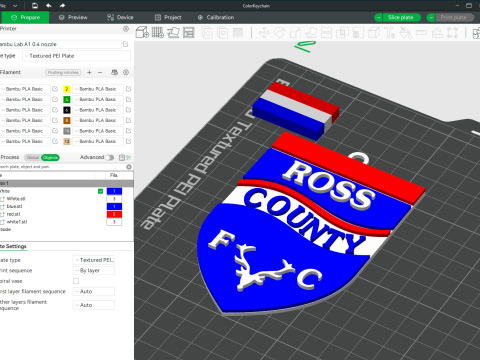Select the Rotate tool icon
Image resolution: width=480 pixels, height=360 pixels.
pyautogui.click(x=280, y=33)
